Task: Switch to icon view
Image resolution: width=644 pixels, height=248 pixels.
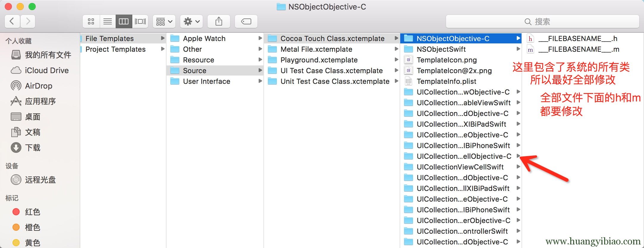Action: pyautogui.click(x=91, y=21)
